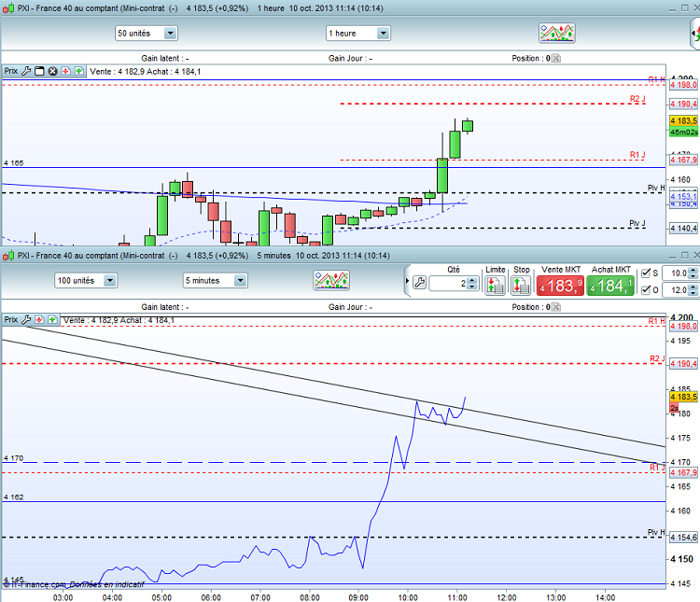Toggle the S stop checkbox

click(x=646, y=273)
